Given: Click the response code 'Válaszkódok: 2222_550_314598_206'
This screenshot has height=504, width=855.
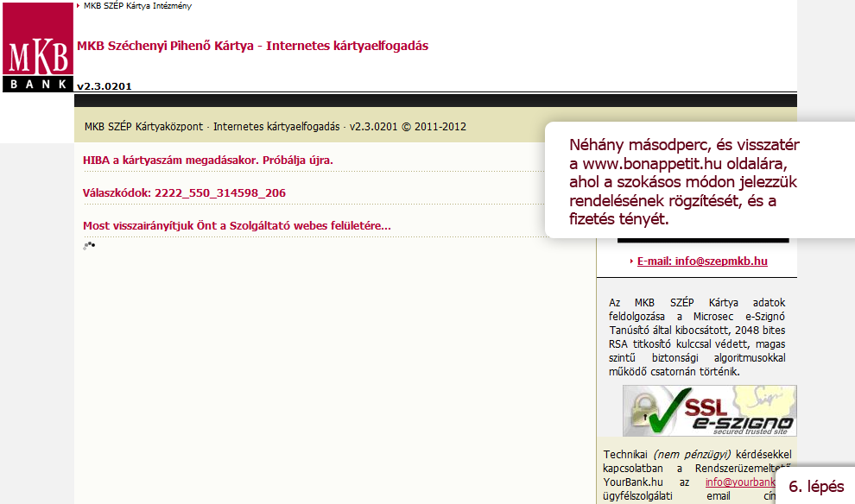Looking at the screenshot, I should pos(184,192).
